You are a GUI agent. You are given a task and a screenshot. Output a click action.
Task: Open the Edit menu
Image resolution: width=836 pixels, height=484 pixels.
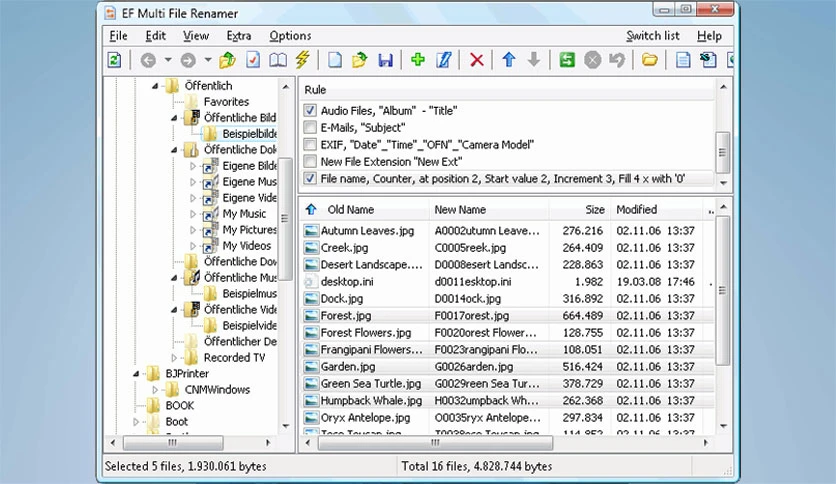pos(156,36)
